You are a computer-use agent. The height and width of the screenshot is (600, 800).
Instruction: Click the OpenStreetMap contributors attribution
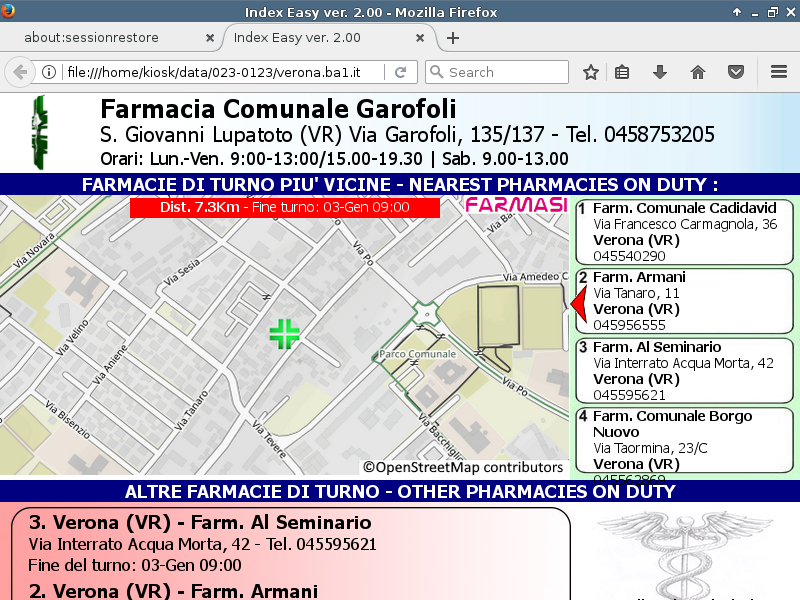[x=463, y=467]
